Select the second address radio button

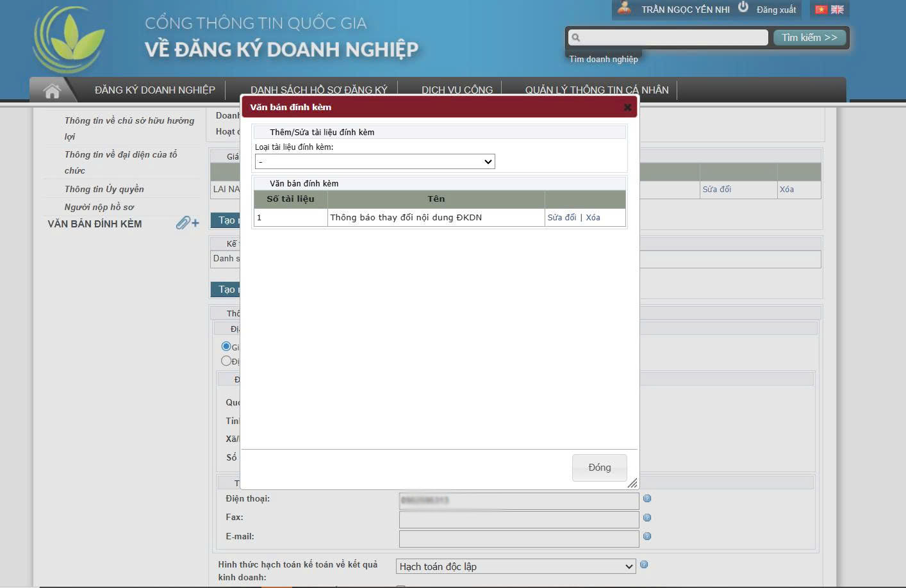[x=226, y=361]
